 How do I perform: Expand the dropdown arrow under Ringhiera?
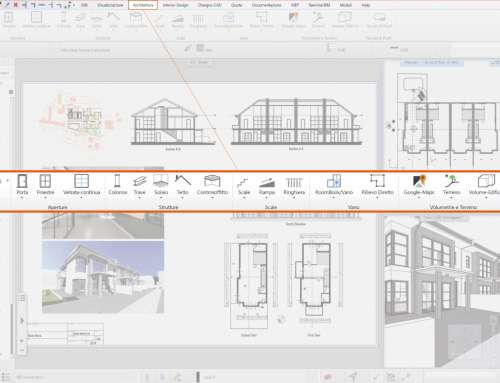click(294, 198)
